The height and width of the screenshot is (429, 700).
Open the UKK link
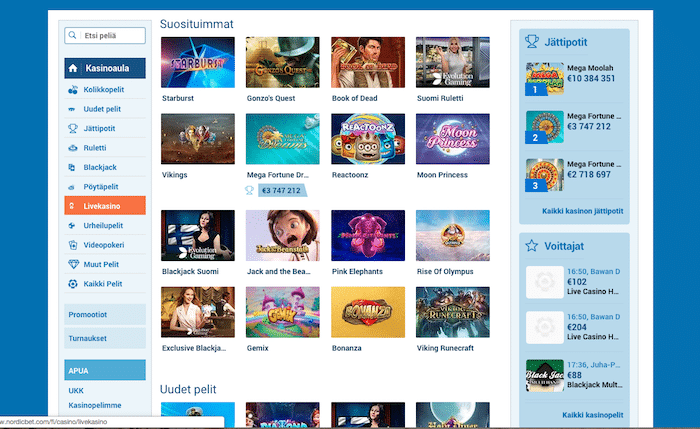(76, 391)
